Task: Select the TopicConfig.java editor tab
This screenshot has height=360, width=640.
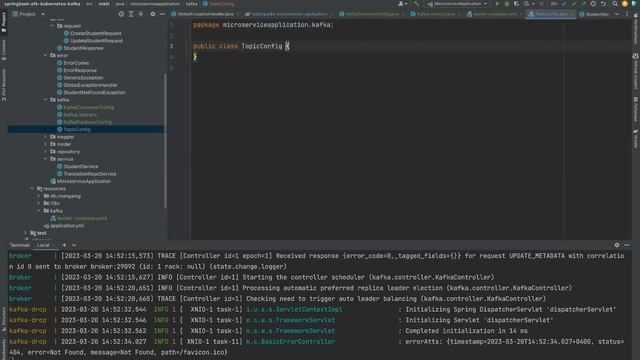Action: point(551,14)
